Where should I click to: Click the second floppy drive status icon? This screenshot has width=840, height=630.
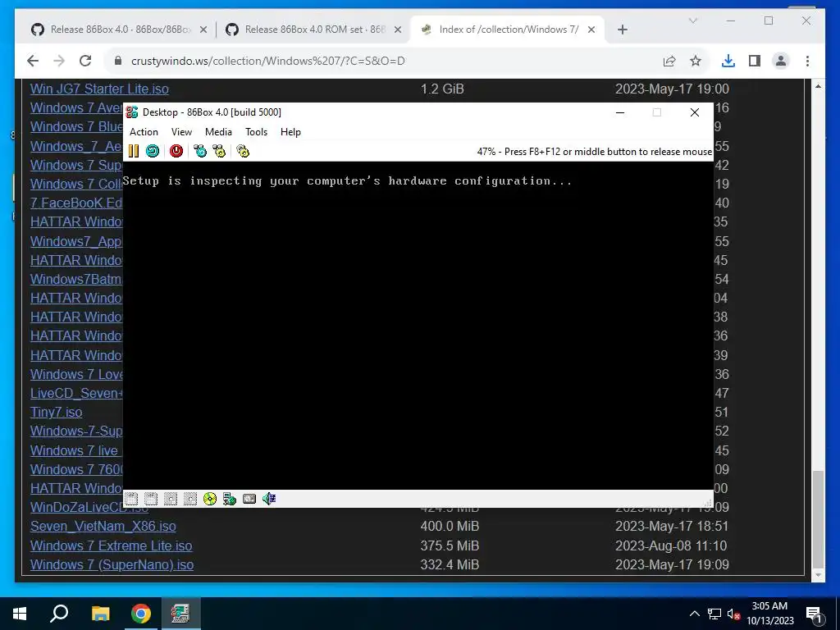(151, 499)
